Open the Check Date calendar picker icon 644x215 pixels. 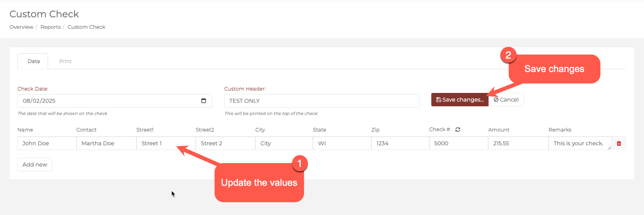204,101
